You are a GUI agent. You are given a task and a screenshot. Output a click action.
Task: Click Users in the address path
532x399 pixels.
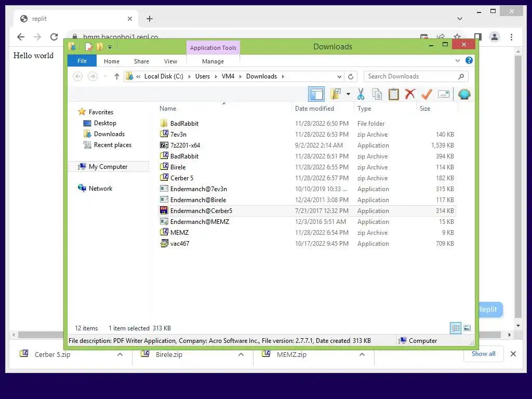coord(203,76)
